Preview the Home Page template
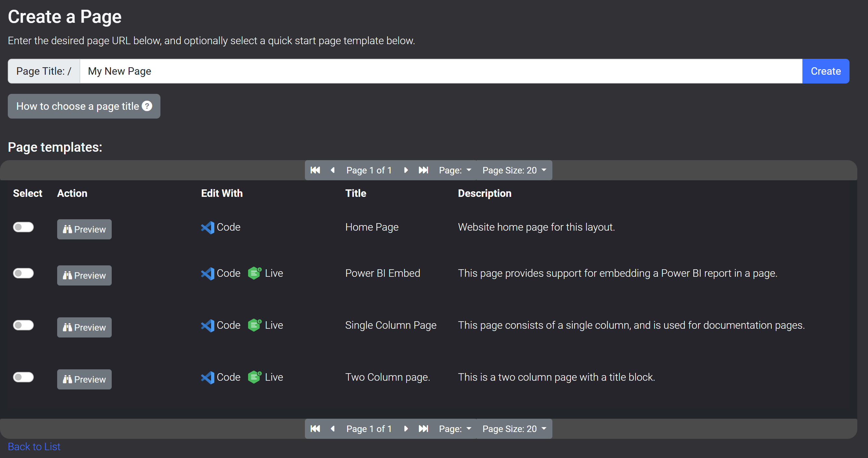The height and width of the screenshot is (458, 868). click(x=84, y=229)
